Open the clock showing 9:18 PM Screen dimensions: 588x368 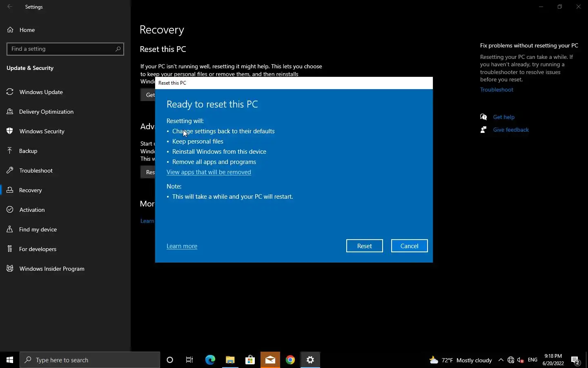coord(553,360)
